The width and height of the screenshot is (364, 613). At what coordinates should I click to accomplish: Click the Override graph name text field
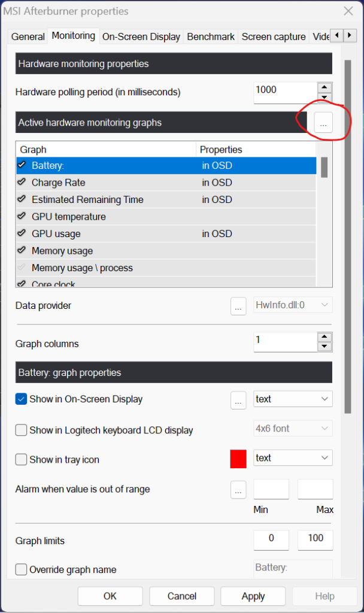(x=293, y=569)
